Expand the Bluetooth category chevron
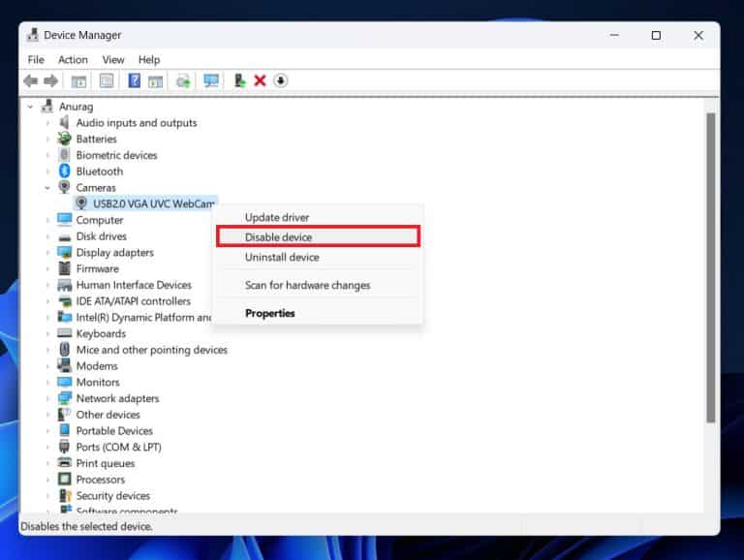The width and height of the screenshot is (744, 560). coord(47,171)
